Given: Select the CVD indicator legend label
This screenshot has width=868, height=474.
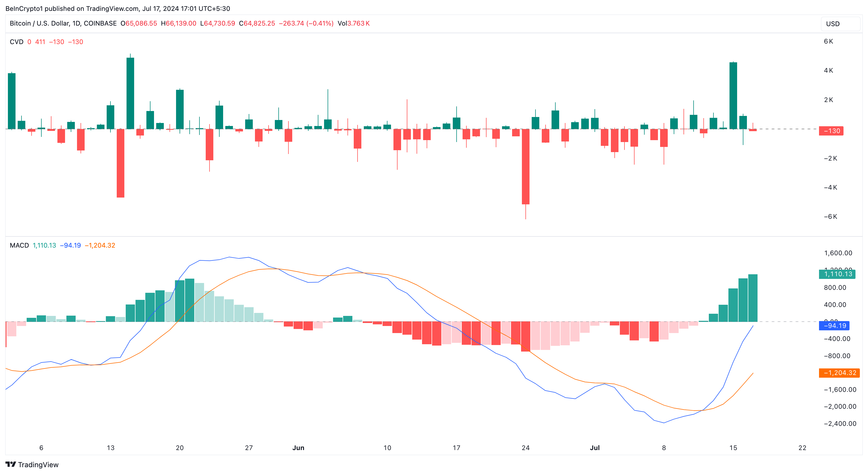Looking at the screenshot, I should pyautogui.click(x=17, y=42).
